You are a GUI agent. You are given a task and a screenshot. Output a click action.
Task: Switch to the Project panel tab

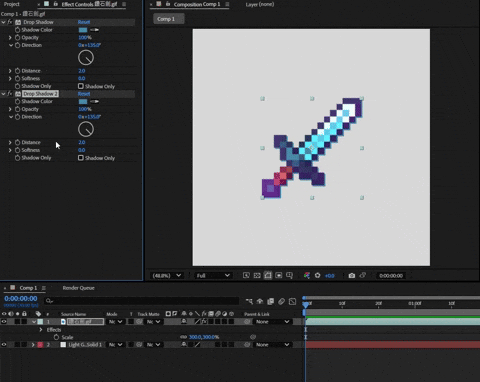(12, 4)
